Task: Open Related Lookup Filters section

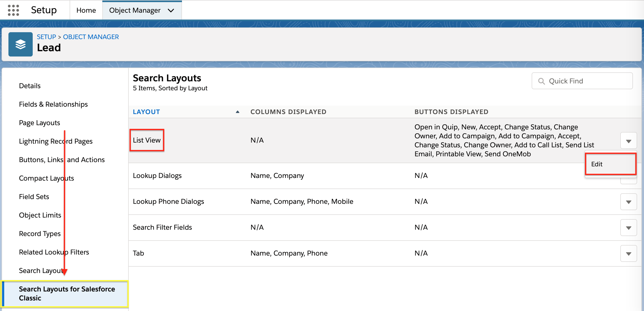Action: [54, 252]
